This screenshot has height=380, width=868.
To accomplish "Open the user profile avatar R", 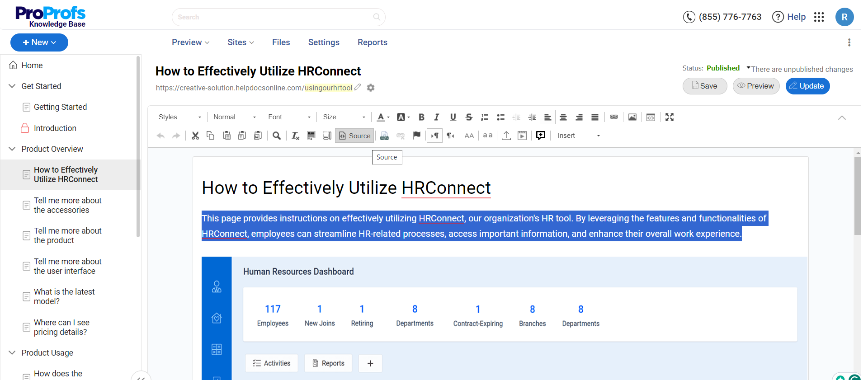I will (x=844, y=17).
